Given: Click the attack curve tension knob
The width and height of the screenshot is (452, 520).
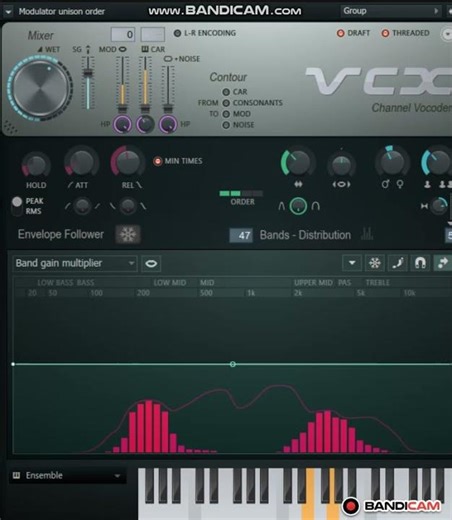Looking at the screenshot, I should [82, 206].
